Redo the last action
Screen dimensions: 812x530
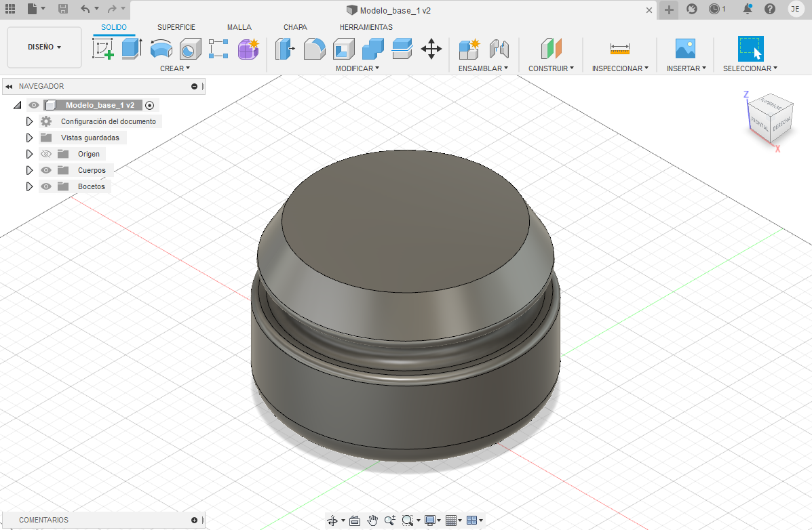pos(112,9)
